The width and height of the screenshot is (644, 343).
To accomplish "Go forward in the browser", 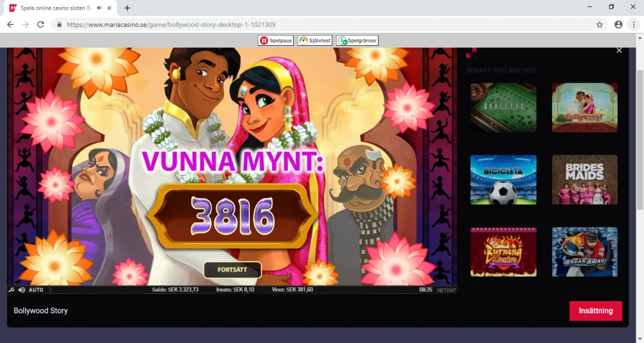I will click(26, 24).
